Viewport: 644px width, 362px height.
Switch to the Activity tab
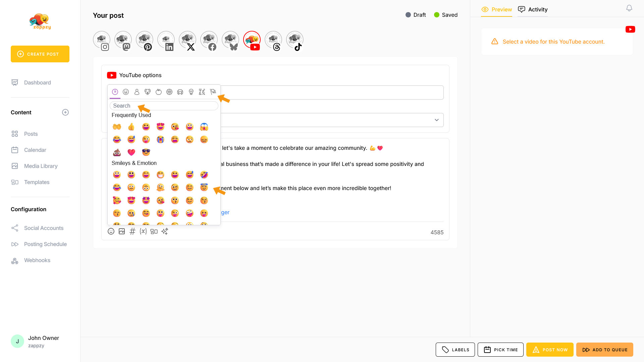533,9
